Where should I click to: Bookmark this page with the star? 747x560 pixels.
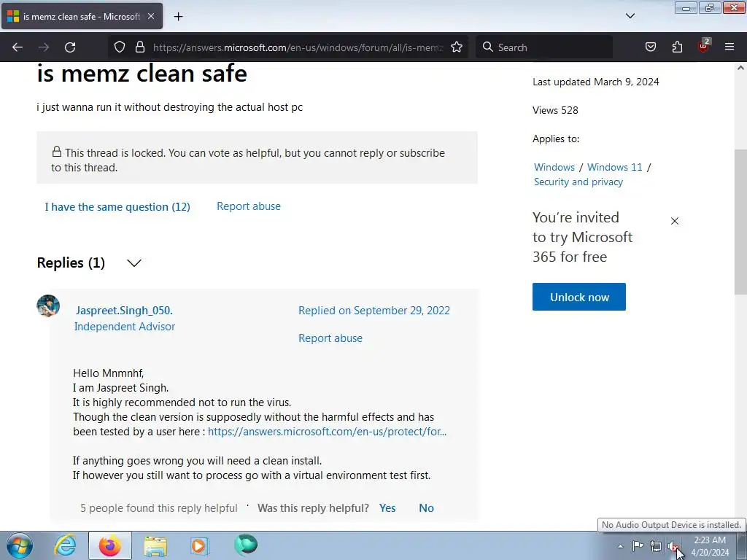click(457, 47)
